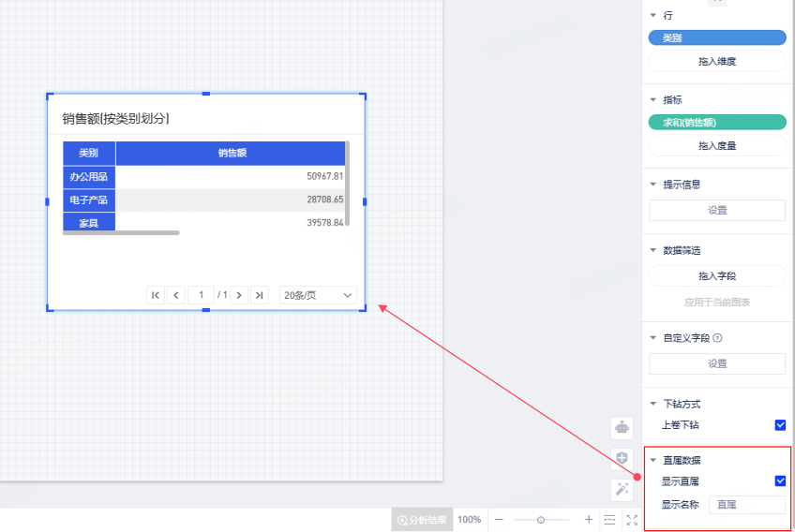Click the 显示名称 input field
The image size is (795, 532).
point(746,505)
